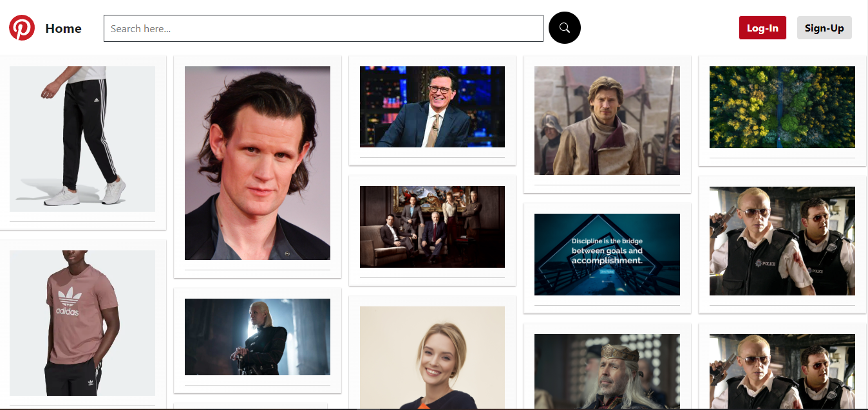
Task: Open the group portrait in dark room pin
Action: [x=432, y=227]
